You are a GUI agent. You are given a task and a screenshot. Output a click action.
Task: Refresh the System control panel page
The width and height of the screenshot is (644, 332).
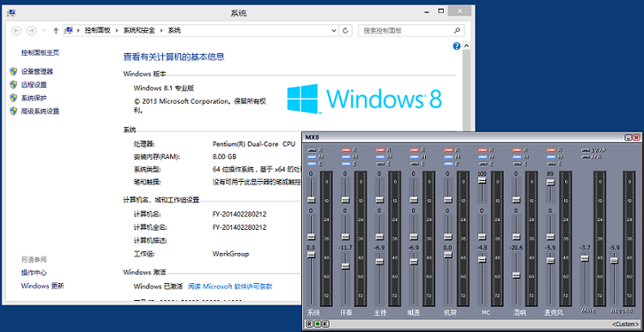[345, 30]
